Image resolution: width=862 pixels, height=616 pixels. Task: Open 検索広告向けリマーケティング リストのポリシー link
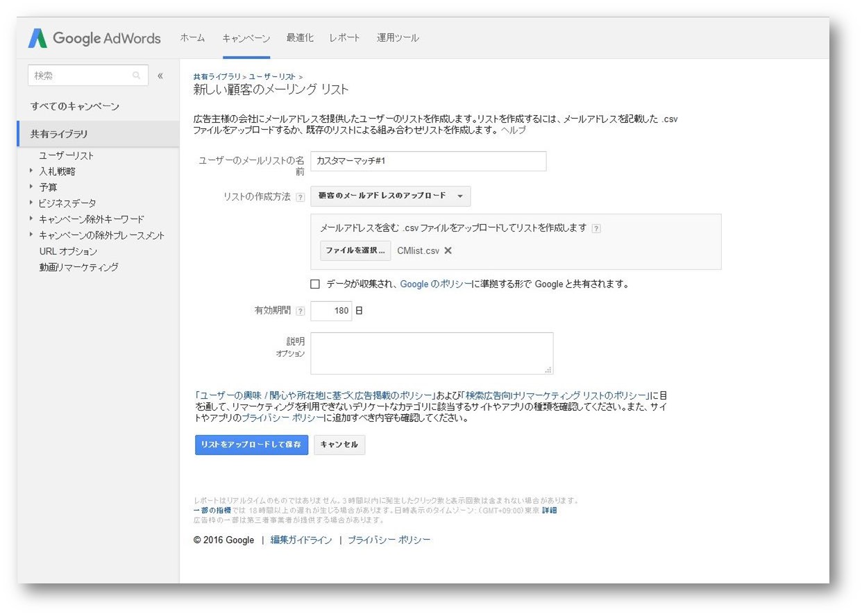coord(555,395)
